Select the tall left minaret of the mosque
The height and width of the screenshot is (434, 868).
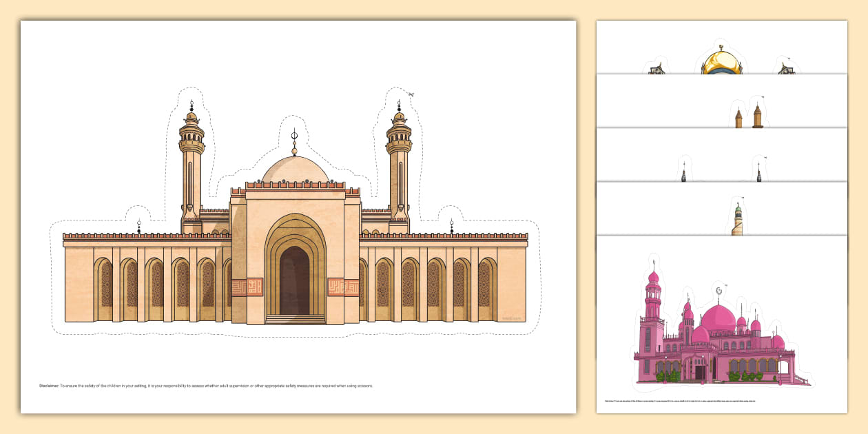click(192, 172)
